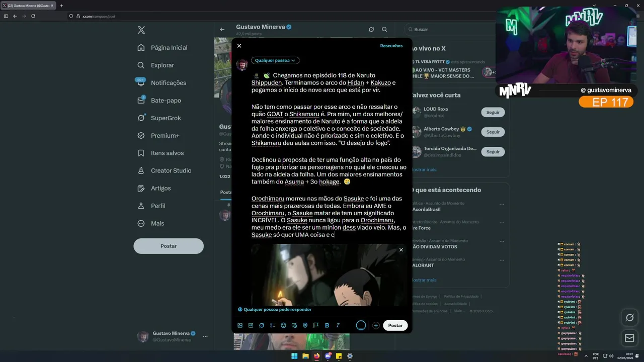Open Itens salvos bookmarks
The height and width of the screenshot is (362, 644).
(161, 153)
